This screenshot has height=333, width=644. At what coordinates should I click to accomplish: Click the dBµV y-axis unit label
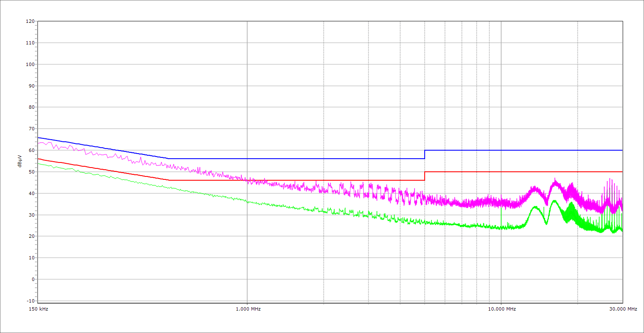point(20,161)
